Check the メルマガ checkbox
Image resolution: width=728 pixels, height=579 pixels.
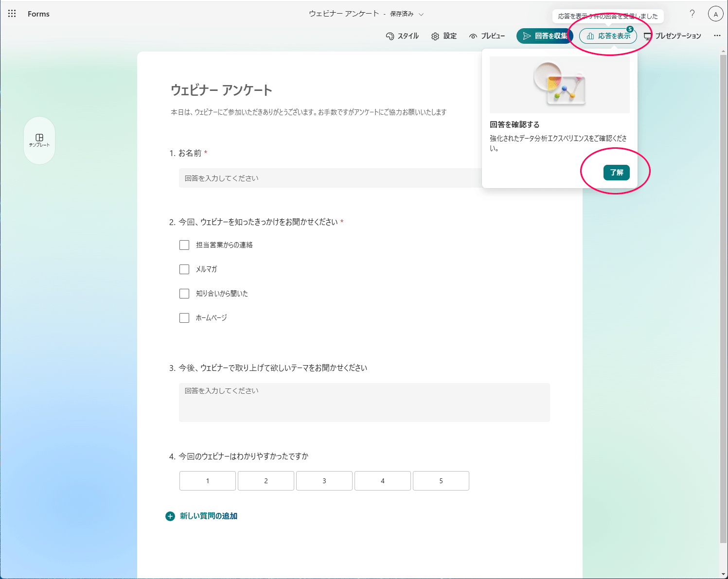coord(184,269)
